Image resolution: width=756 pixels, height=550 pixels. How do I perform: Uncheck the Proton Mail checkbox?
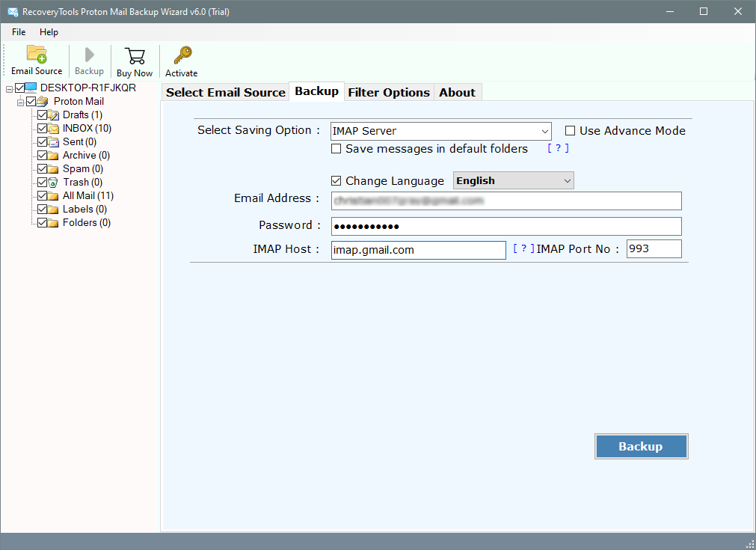point(31,101)
